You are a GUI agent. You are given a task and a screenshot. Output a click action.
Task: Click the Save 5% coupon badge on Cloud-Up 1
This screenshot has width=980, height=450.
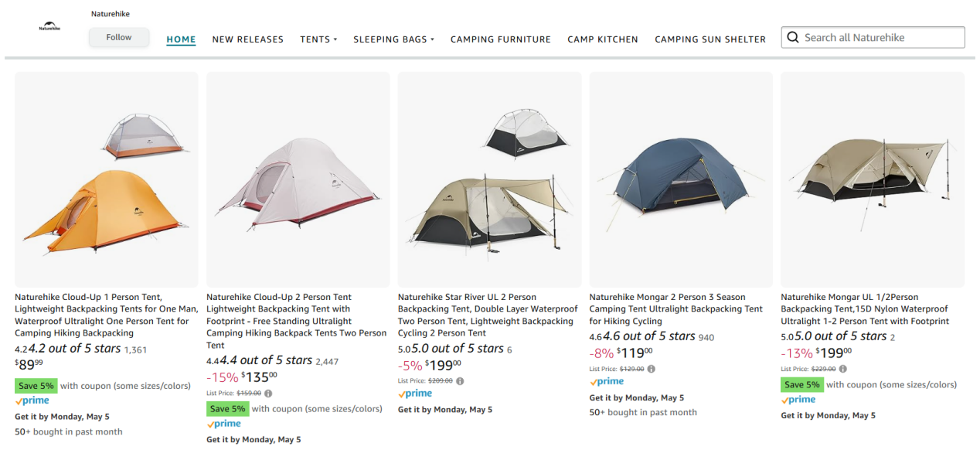coord(36,386)
